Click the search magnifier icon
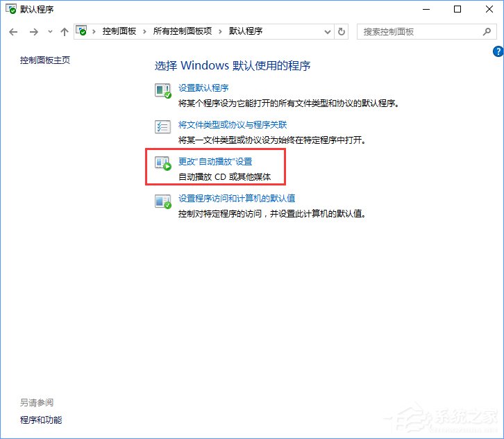The width and height of the screenshot is (504, 439). click(x=487, y=31)
